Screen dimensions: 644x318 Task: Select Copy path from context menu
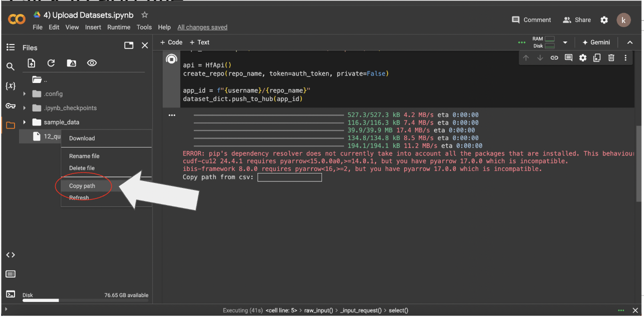click(x=82, y=186)
